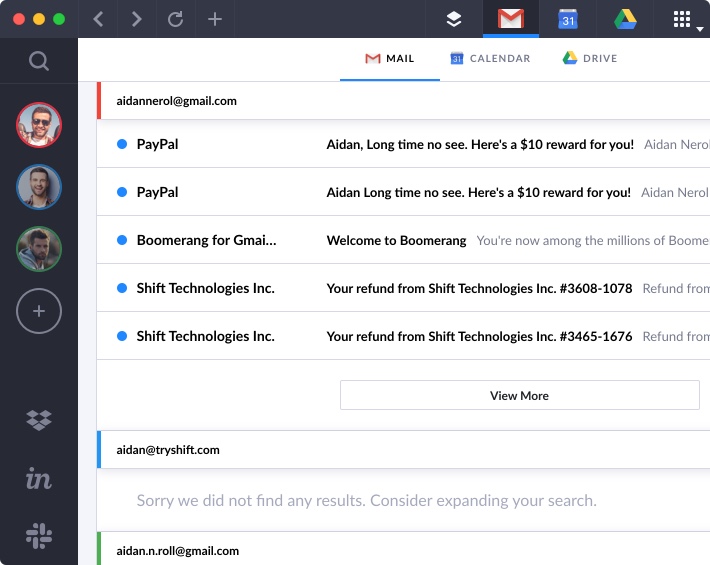Open the Google Drive icon in top bar

[625, 19]
